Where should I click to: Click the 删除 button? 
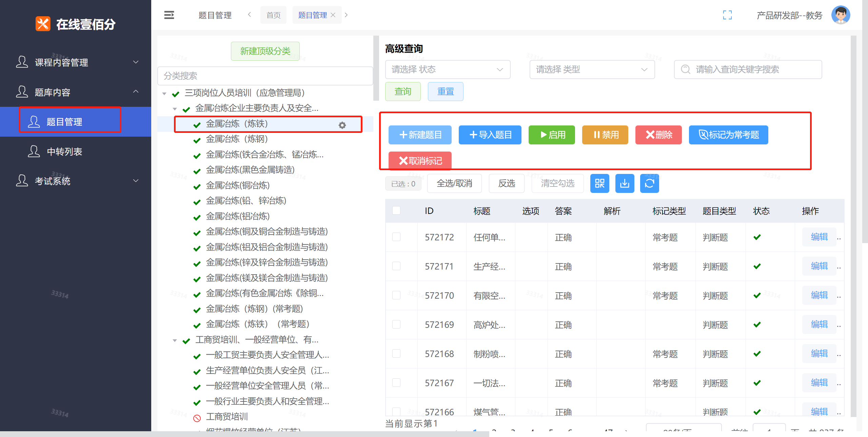658,135
